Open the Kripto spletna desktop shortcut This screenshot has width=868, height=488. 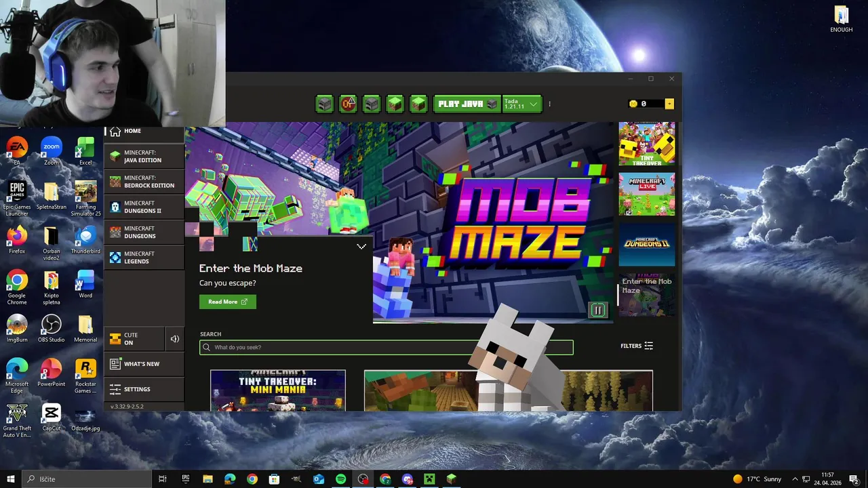click(51, 287)
